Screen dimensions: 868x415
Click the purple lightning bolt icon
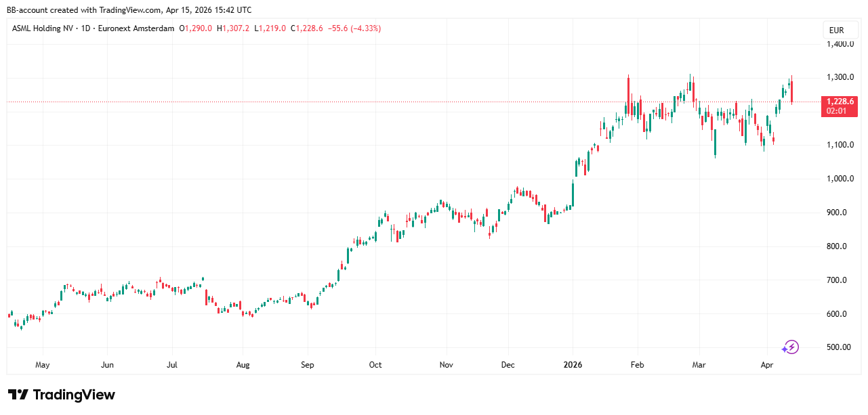(791, 347)
